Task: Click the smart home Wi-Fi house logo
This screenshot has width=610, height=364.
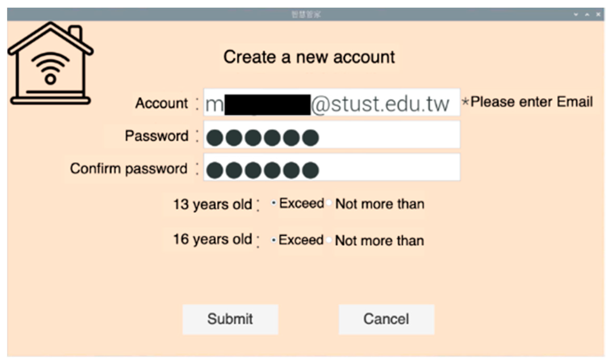Action: pyautogui.click(x=50, y=64)
